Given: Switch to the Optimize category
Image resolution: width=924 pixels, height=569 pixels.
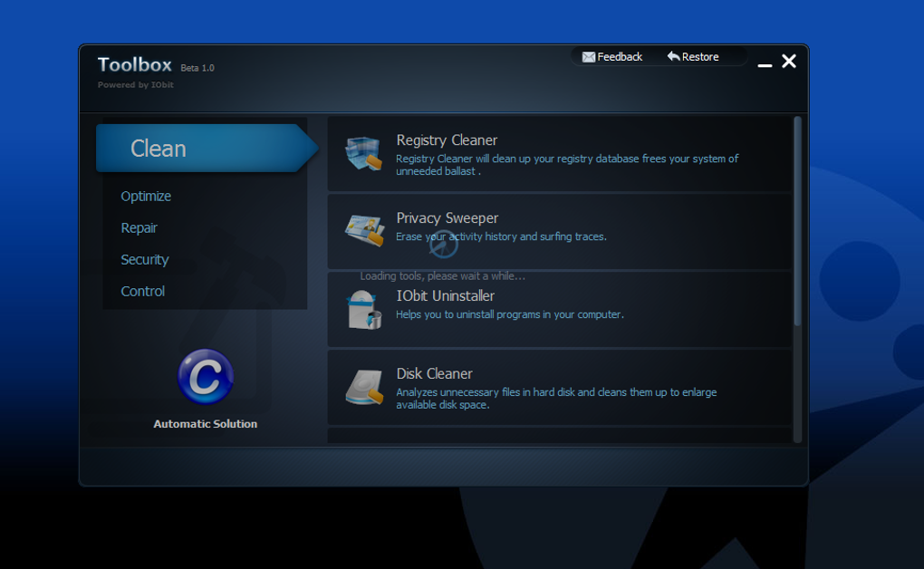Looking at the screenshot, I should tap(146, 196).
